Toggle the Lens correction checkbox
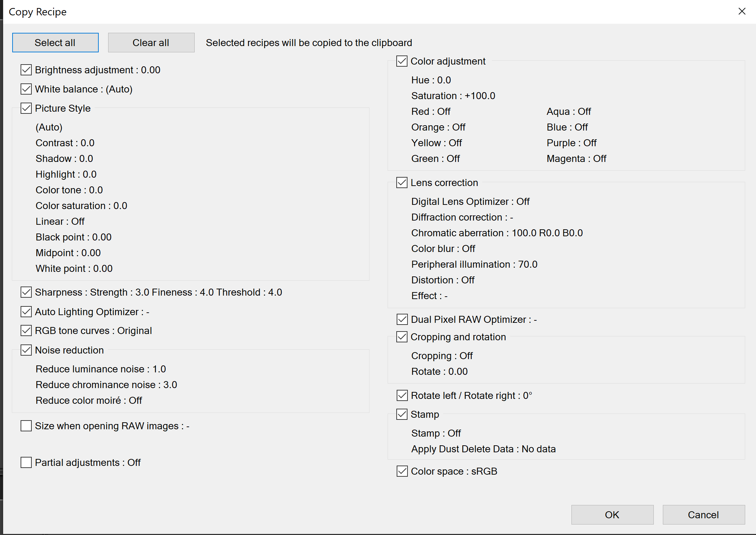Screen dimensions: 756x535 pyautogui.click(x=402, y=183)
